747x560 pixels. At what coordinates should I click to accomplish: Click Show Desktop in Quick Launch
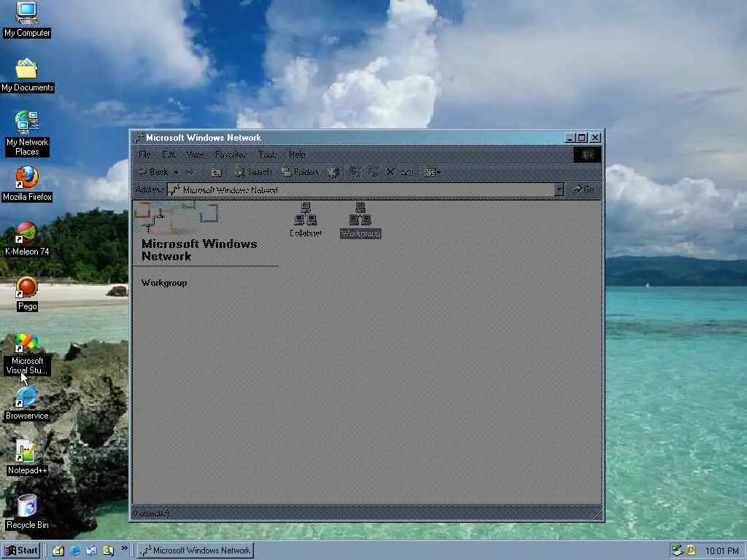pyautogui.click(x=58, y=551)
